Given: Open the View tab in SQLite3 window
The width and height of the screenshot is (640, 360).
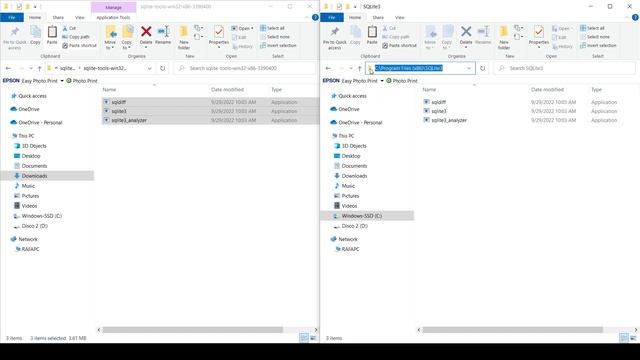Looking at the screenshot, I should tap(400, 18).
